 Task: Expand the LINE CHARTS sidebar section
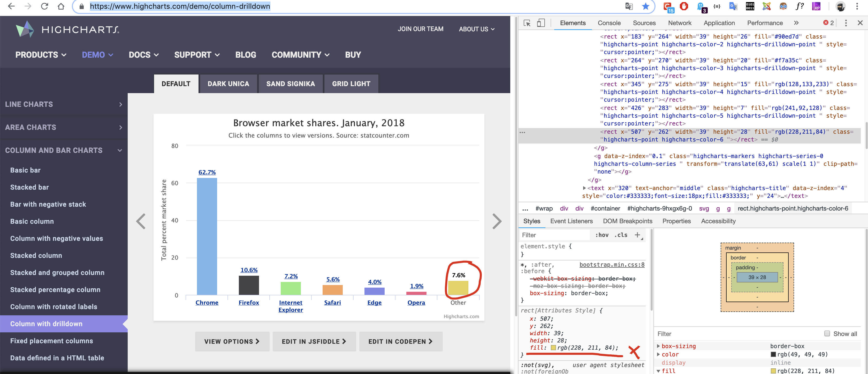[x=64, y=104]
